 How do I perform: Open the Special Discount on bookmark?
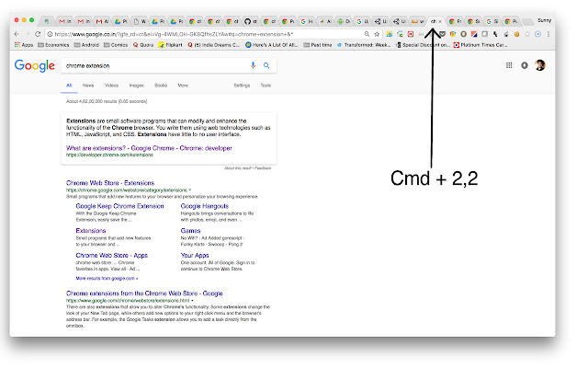[423, 45]
